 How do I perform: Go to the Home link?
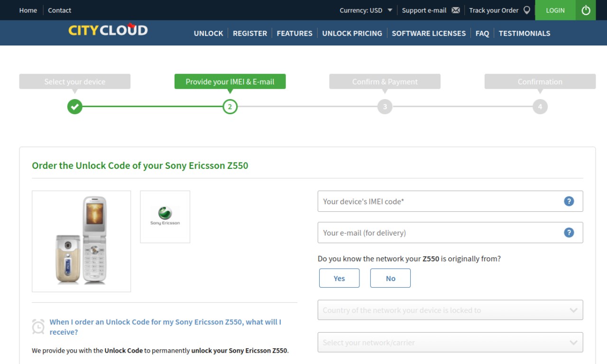(28, 10)
